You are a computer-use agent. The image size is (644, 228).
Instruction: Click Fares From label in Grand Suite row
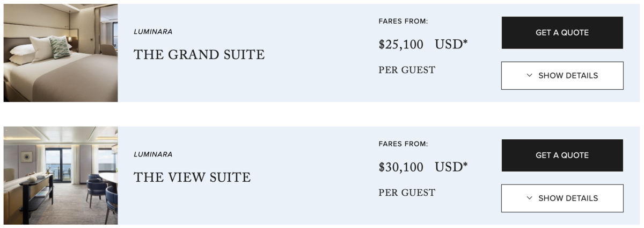[403, 22]
